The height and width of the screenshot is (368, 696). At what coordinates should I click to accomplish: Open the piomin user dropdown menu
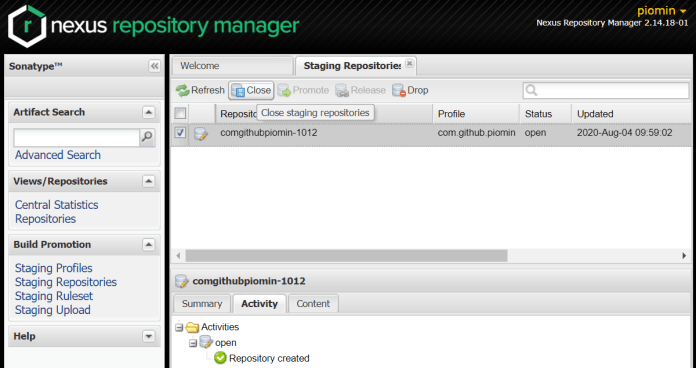tap(662, 11)
